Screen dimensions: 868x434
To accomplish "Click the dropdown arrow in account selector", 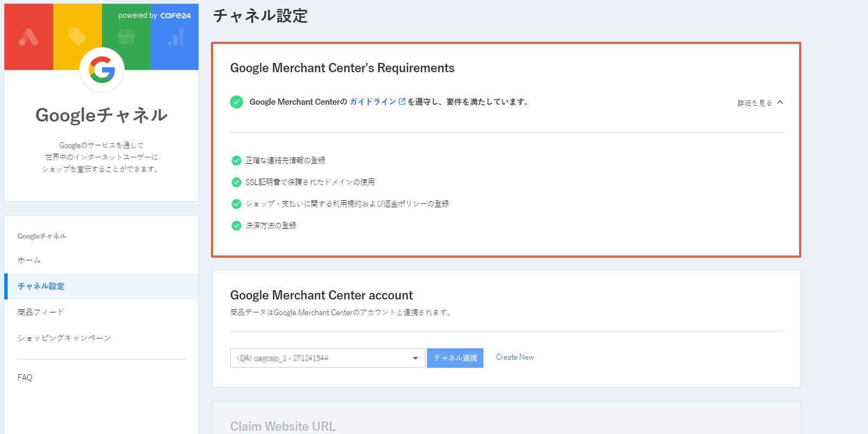I will point(416,358).
